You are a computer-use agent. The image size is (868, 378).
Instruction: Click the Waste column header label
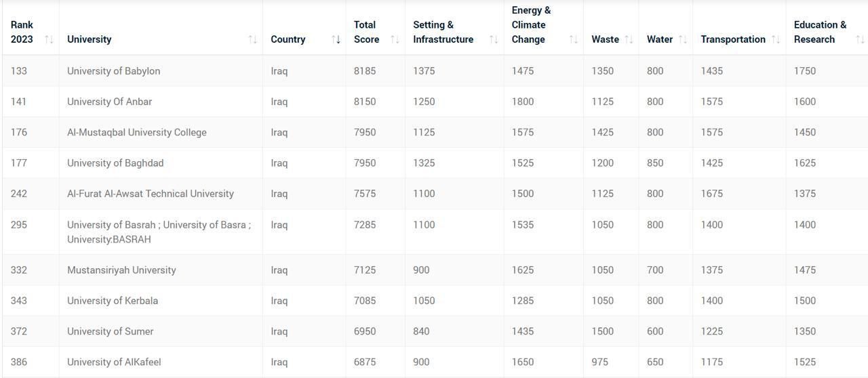pos(605,39)
